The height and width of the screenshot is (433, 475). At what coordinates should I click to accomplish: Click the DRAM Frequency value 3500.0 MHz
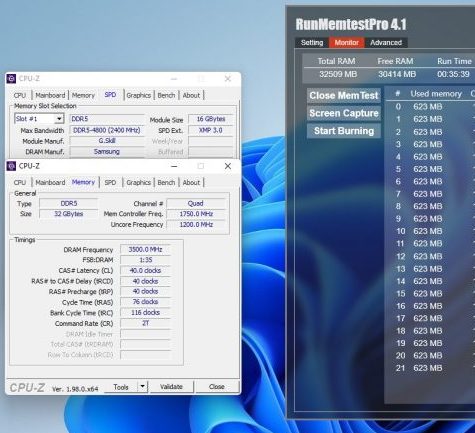pos(145,249)
